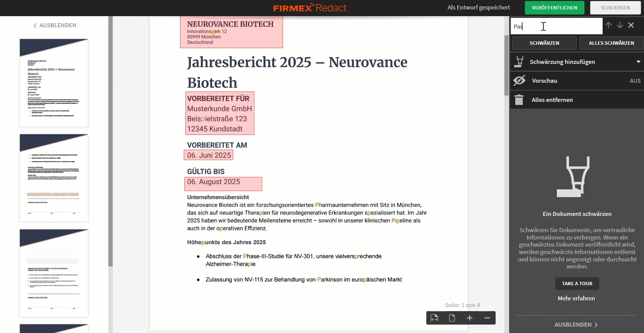The image size is (644, 333).
Task: Jump to previous search result arrow
Action: pyautogui.click(x=608, y=25)
